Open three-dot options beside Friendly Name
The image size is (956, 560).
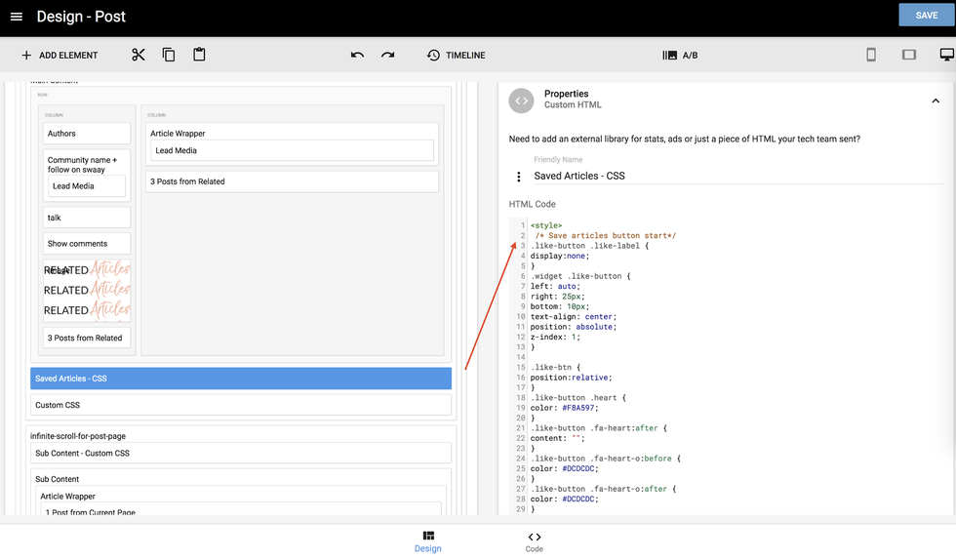point(519,177)
